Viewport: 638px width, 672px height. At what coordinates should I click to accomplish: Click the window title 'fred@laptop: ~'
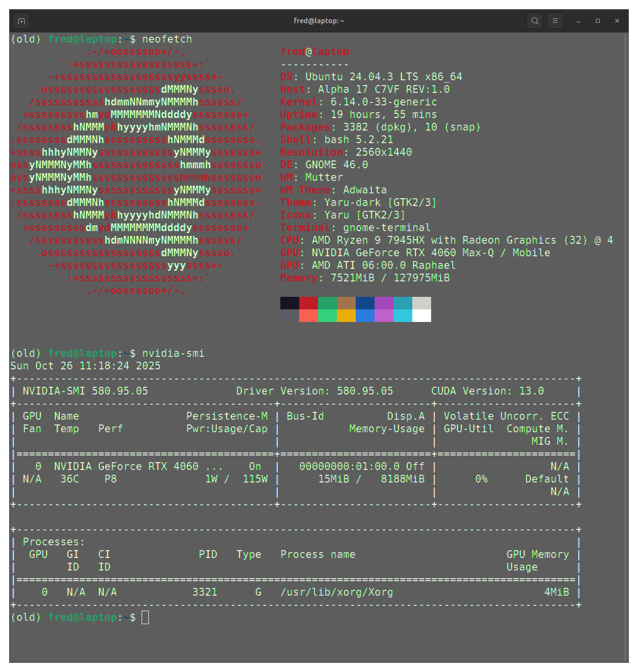(319, 21)
